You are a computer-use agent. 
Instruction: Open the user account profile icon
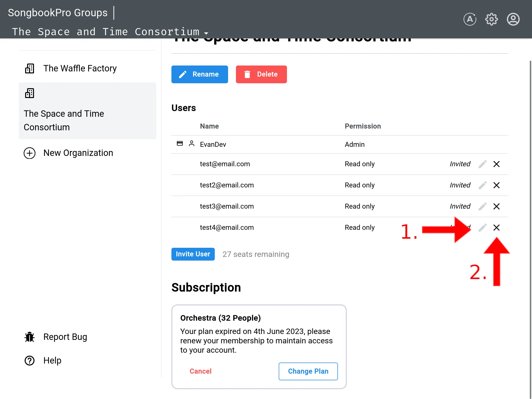pos(513,19)
